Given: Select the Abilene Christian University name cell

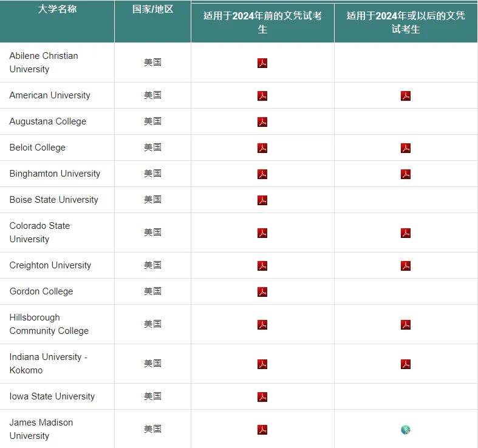Looking at the screenshot, I should click(x=57, y=63).
